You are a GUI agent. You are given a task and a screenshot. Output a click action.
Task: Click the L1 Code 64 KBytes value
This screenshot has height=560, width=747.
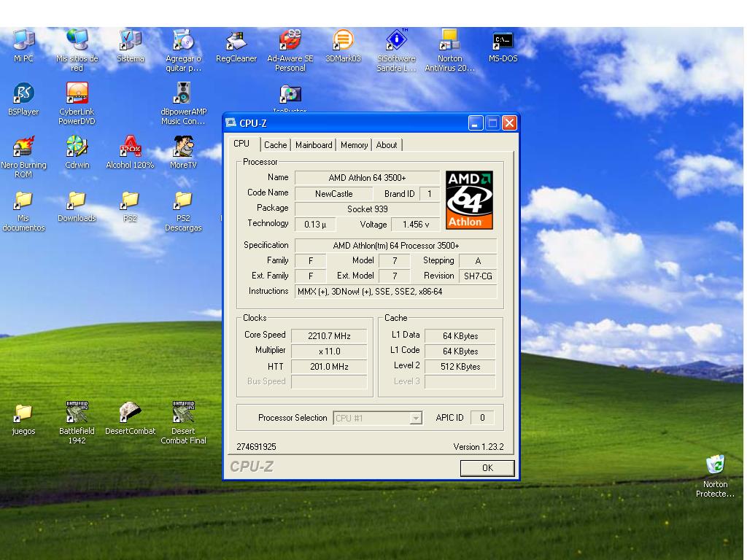click(460, 351)
